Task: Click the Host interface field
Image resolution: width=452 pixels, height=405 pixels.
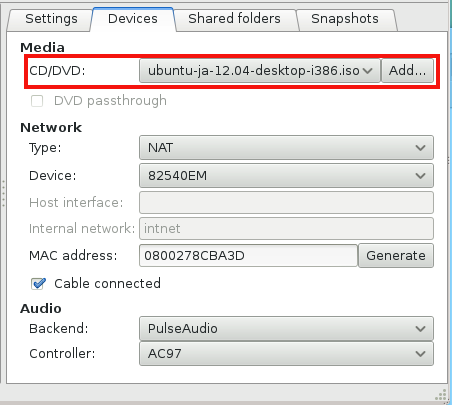Action: point(286,202)
